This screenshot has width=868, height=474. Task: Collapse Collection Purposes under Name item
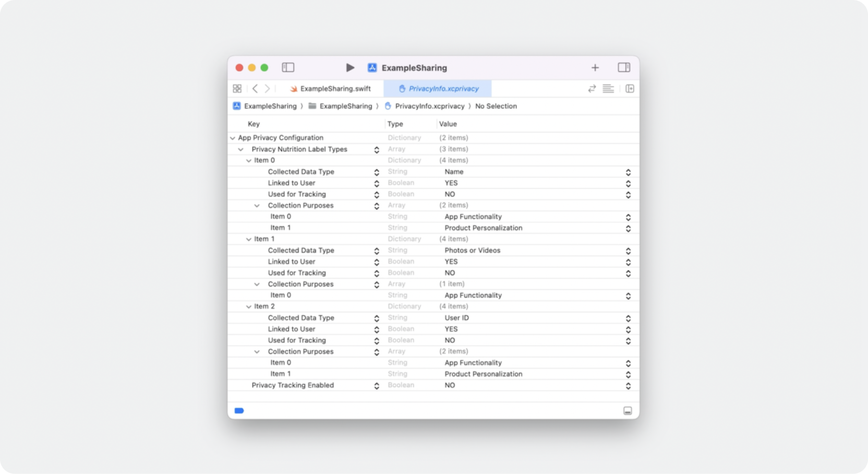[x=257, y=206]
